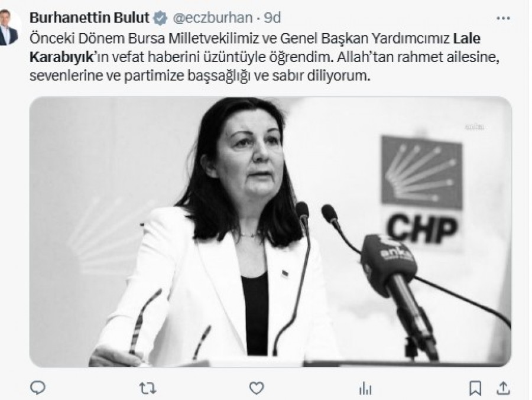The image size is (532, 400).
Task: Open the bold name Lale Karabıyık text
Action: tap(255, 48)
